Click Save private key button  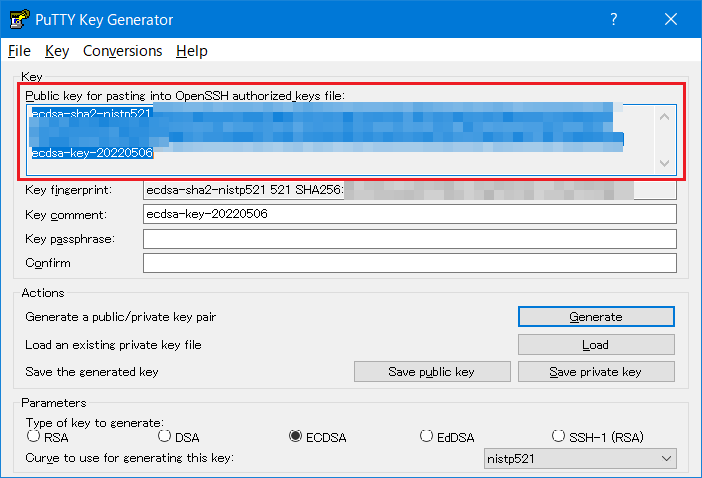596,372
